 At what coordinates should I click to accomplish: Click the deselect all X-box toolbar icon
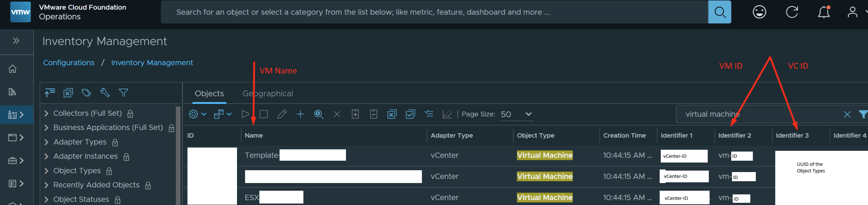pyautogui.click(x=392, y=114)
